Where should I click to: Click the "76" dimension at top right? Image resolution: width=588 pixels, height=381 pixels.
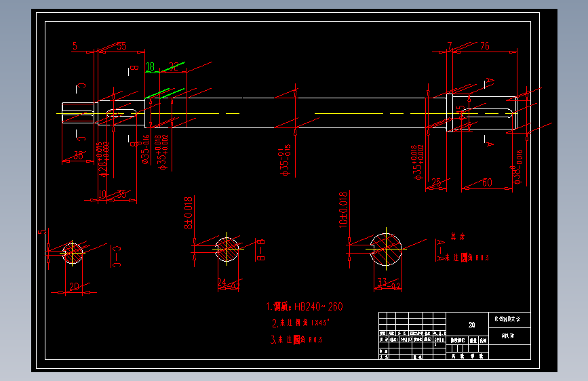tap(485, 46)
